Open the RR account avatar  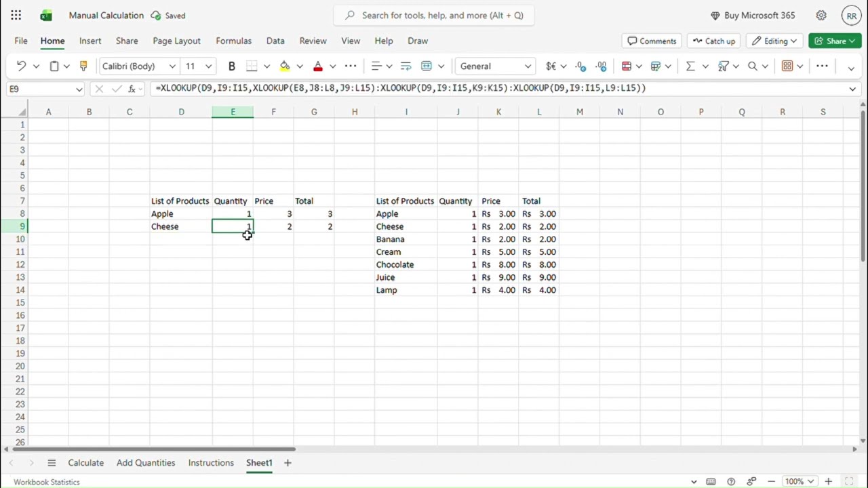pos(851,15)
